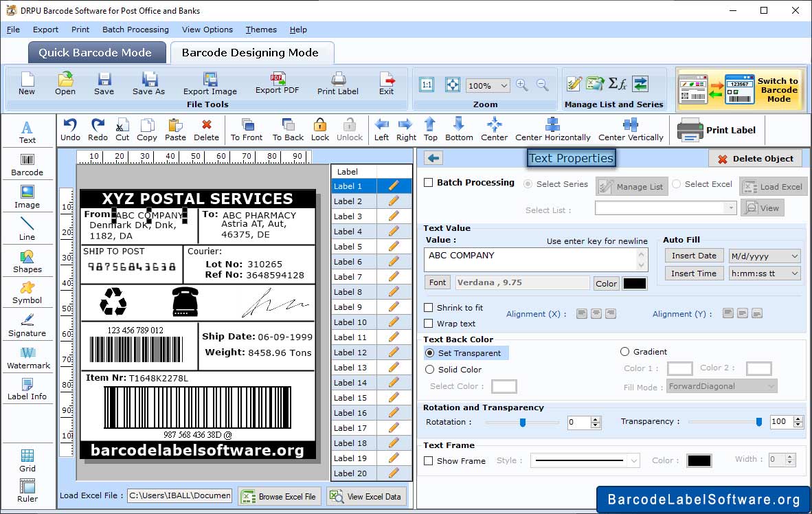Click Export PDF icon
The width and height of the screenshot is (812, 514).
point(277,83)
